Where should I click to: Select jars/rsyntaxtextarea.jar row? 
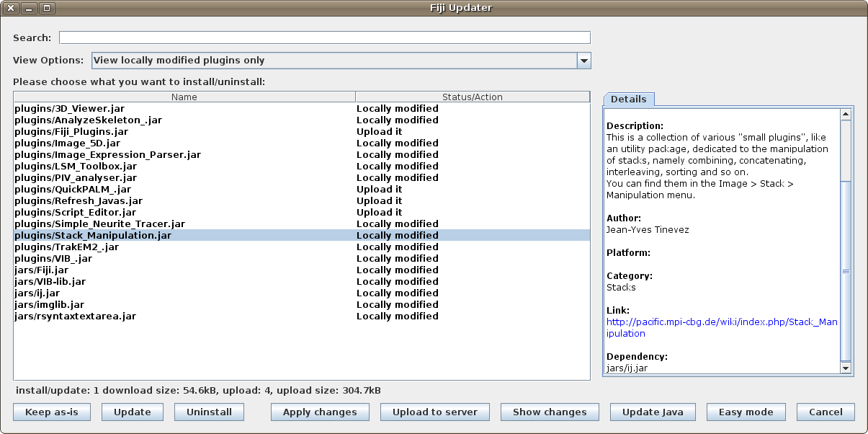point(302,316)
